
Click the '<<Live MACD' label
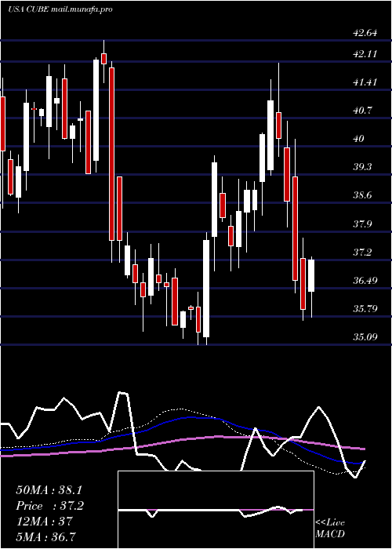click(x=330, y=528)
